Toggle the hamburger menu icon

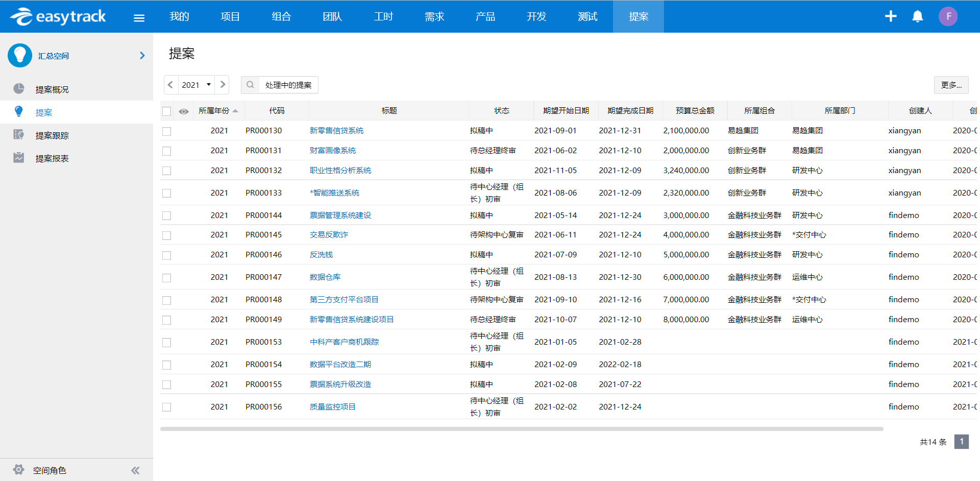(x=139, y=18)
